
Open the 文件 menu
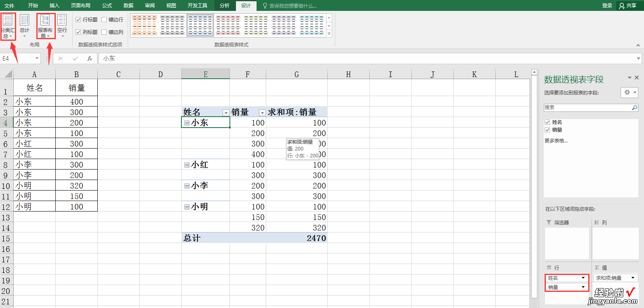tap(9, 6)
